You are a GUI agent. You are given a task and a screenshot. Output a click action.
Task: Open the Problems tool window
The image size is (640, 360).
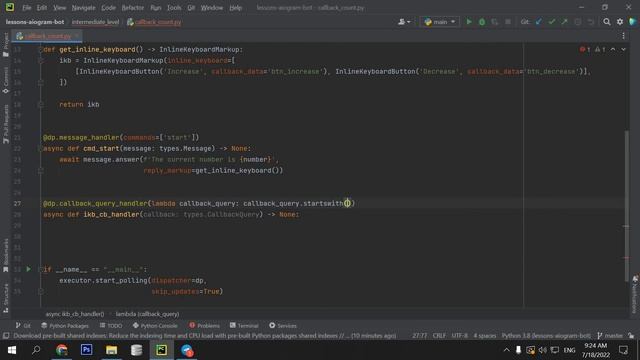coord(204,325)
